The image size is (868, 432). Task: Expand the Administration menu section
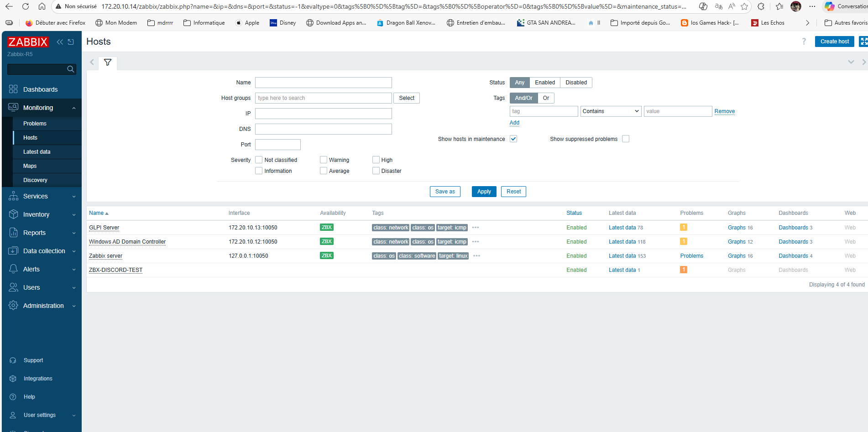pyautogui.click(x=43, y=306)
